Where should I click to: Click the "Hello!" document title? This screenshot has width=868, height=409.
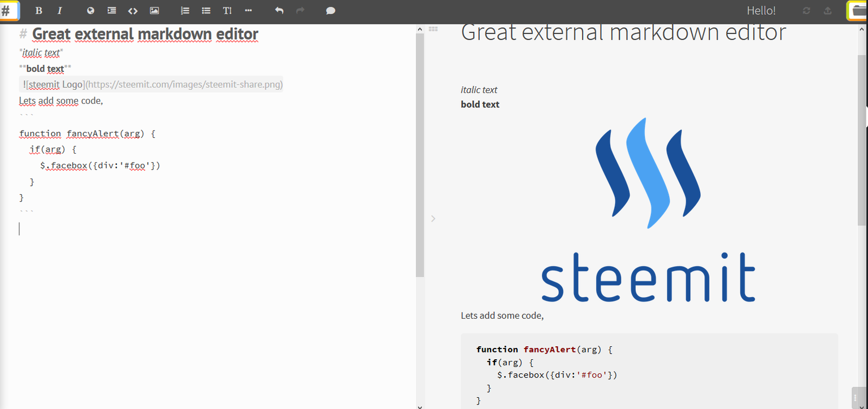pyautogui.click(x=761, y=11)
